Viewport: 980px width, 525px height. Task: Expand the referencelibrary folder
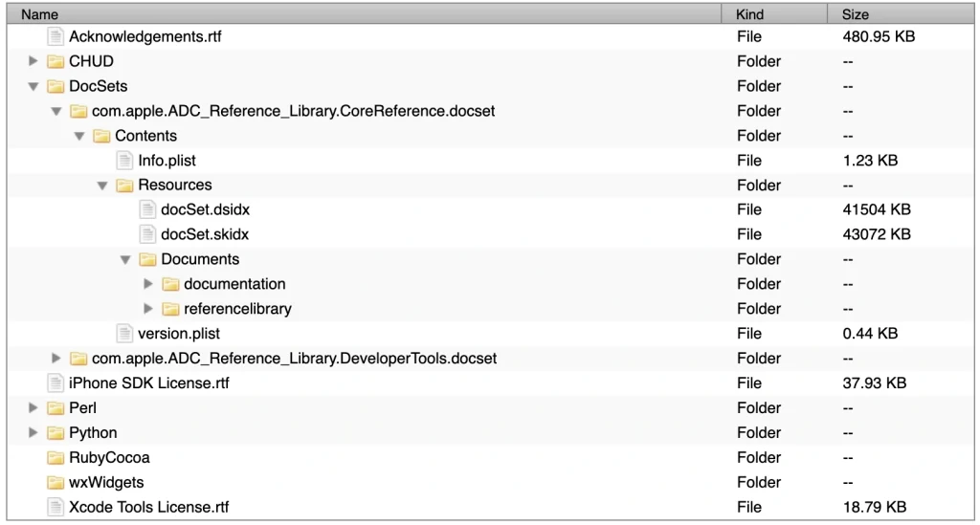tap(148, 309)
